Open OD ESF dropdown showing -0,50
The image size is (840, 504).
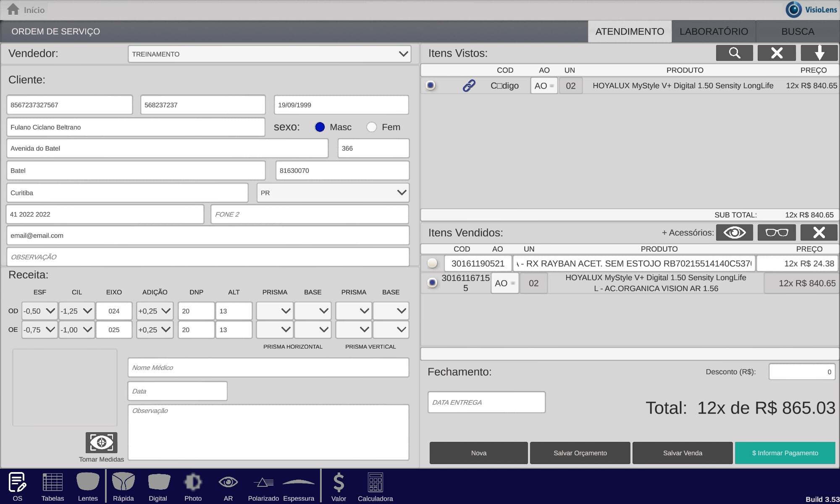coord(39,311)
